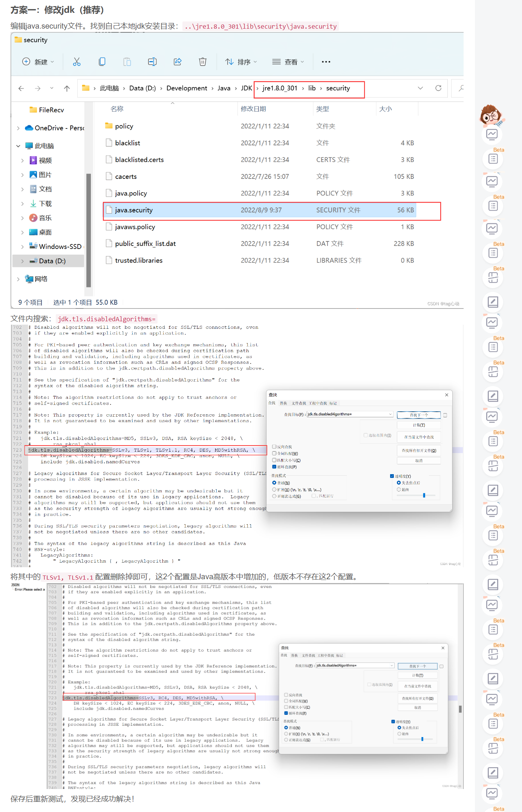Click the Cut scissors icon in Explorer toolbar

tap(77, 62)
